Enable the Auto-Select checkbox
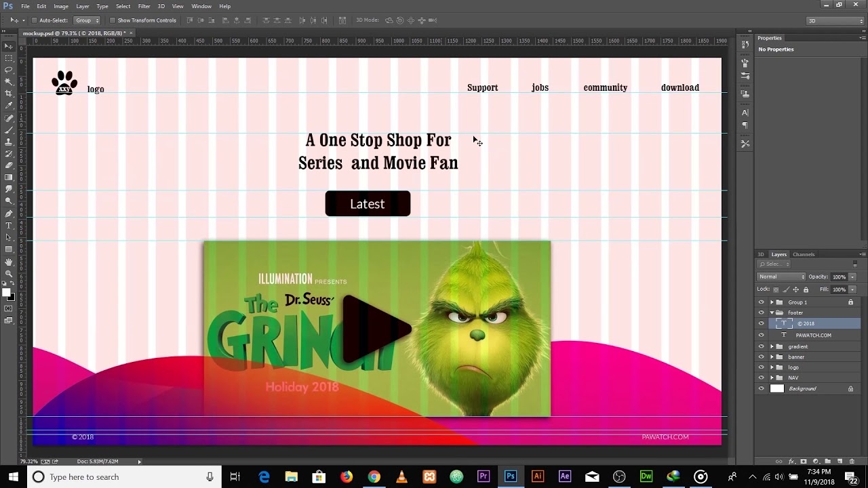 [x=34, y=20]
